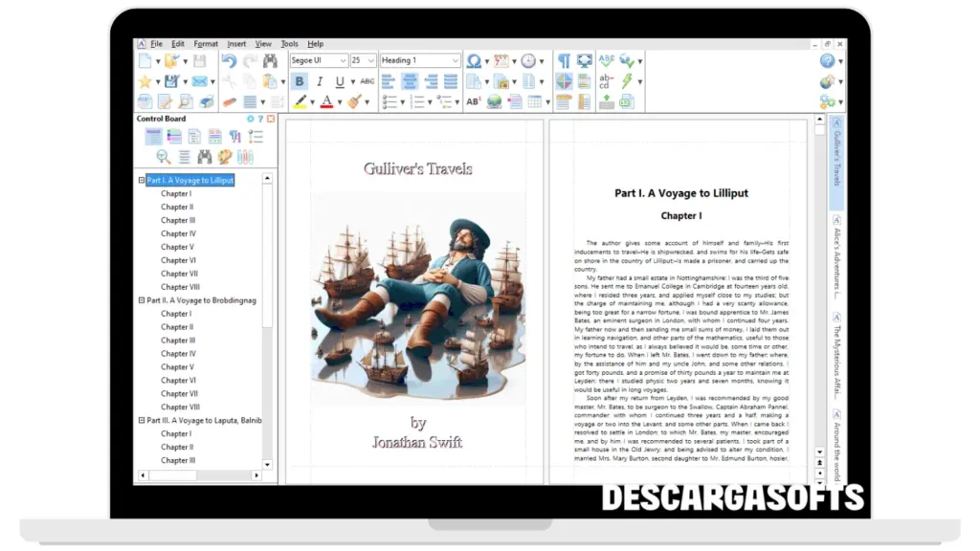
Task: Toggle Italic formatting
Action: [x=321, y=81]
